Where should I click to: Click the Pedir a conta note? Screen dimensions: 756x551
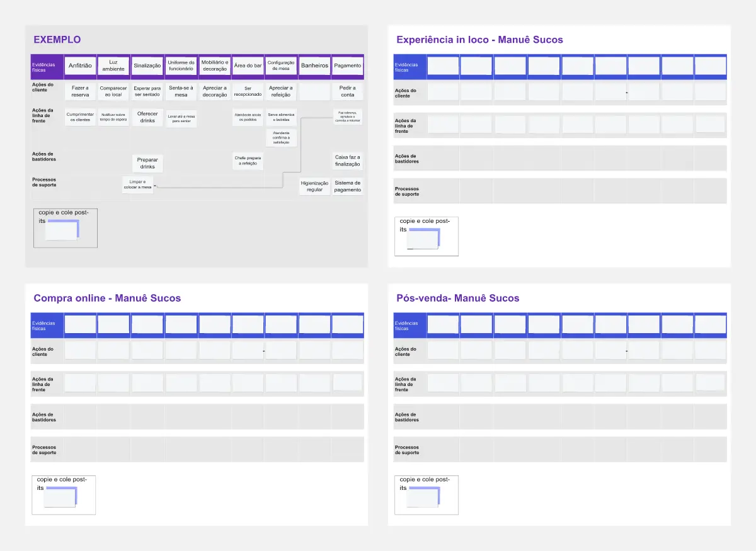point(348,91)
